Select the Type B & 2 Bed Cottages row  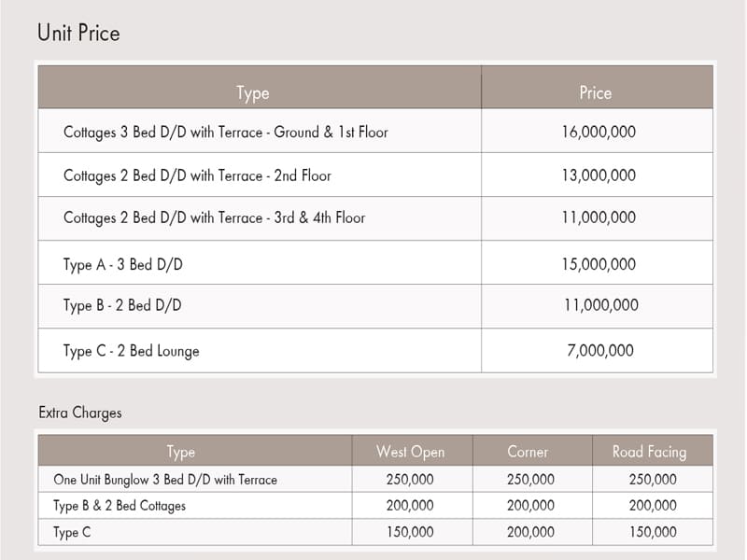coord(120,506)
